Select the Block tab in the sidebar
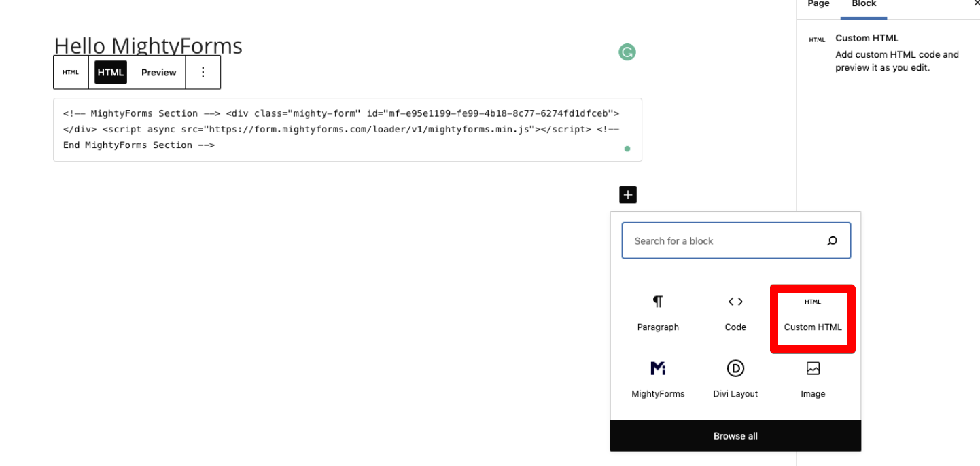This screenshot has height=466, width=980. click(864, 4)
